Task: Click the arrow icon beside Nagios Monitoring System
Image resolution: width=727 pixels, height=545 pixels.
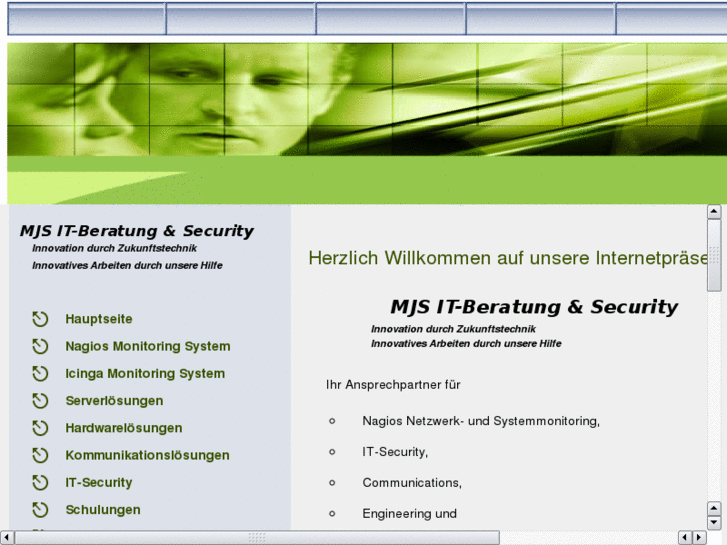Action: click(x=40, y=346)
